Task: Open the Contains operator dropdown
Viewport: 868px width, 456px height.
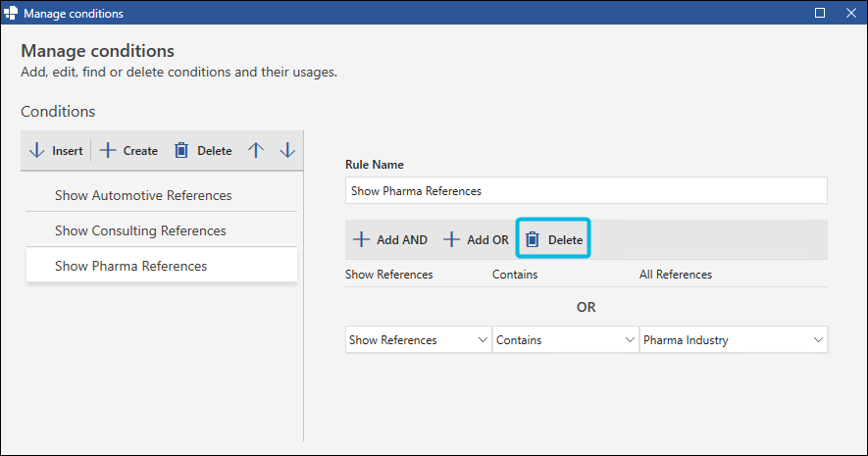Action: click(x=565, y=339)
